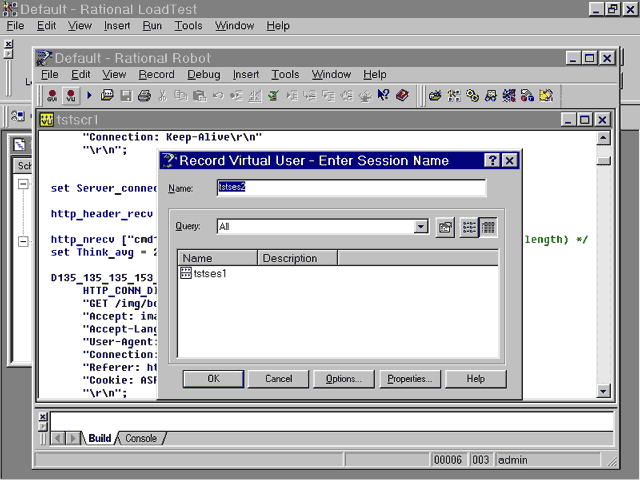This screenshot has height=480, width=640.
Task: Open the Help menu in Rational Robot
Action: tap(375, 74)
